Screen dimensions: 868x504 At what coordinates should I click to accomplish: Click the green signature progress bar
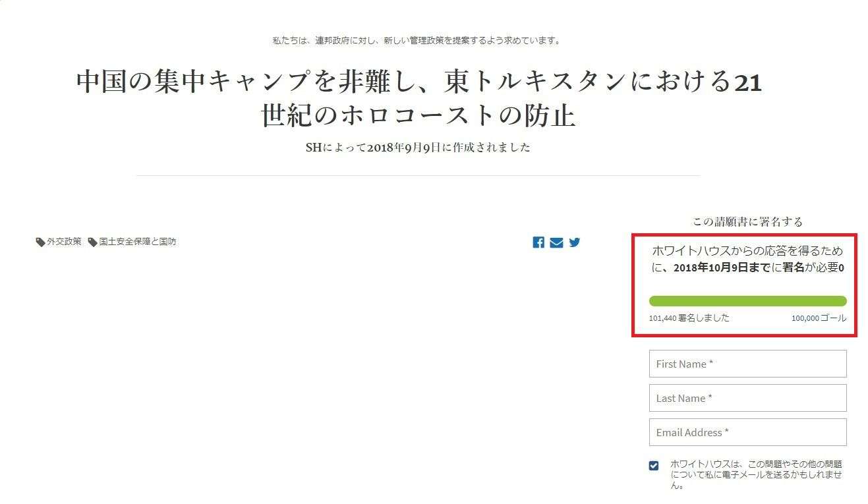(747, 300)
